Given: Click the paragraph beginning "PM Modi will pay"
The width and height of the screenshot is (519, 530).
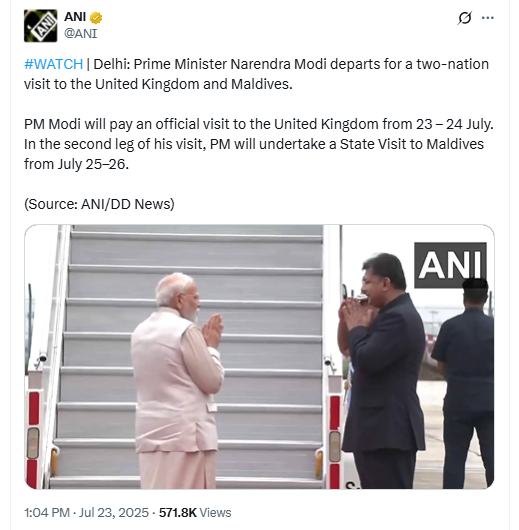Looking at the screenshot, I should coord(259,144).
